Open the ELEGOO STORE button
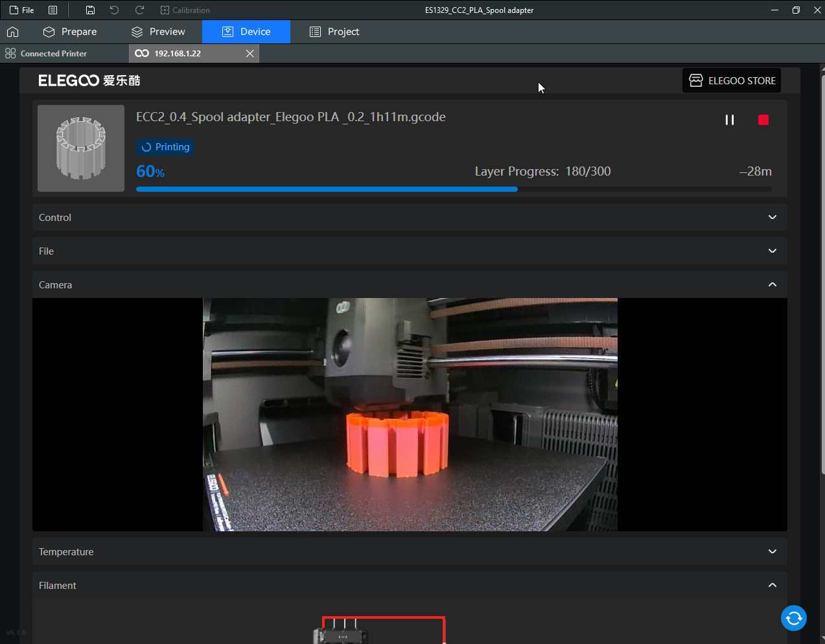Viewport: 825px width, 644px height. coord(732,80)
